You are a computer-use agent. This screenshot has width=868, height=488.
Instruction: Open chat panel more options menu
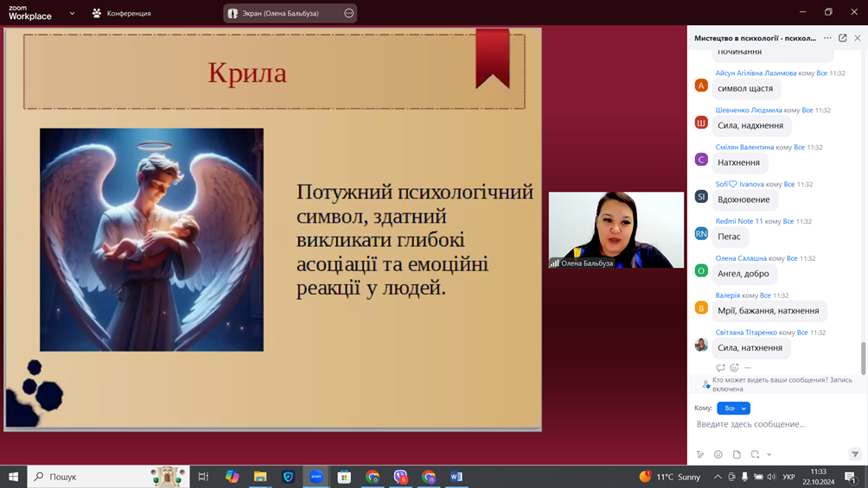(x=827, y=38)
